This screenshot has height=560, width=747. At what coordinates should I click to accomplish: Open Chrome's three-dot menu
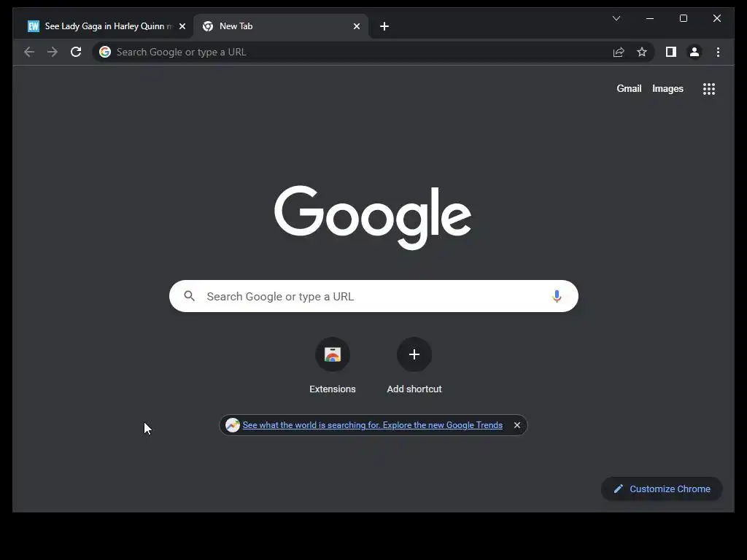pyautogui.click(x=718, y=52)
